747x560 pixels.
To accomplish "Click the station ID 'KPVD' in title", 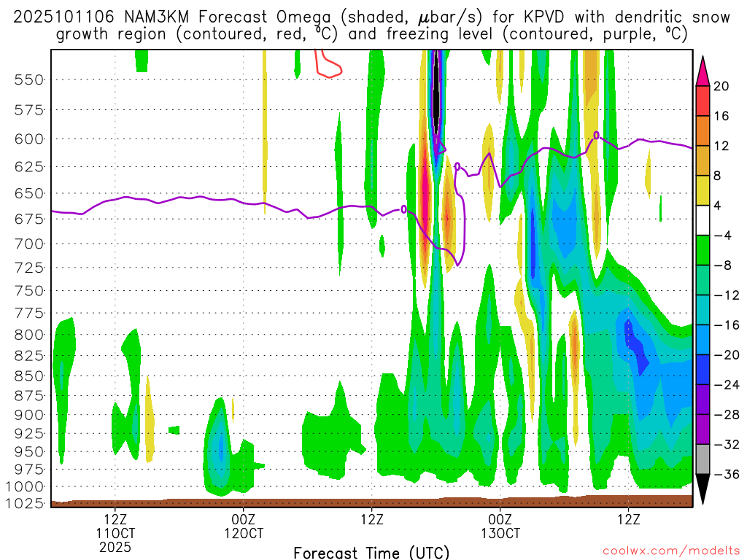I will (543, 17).
